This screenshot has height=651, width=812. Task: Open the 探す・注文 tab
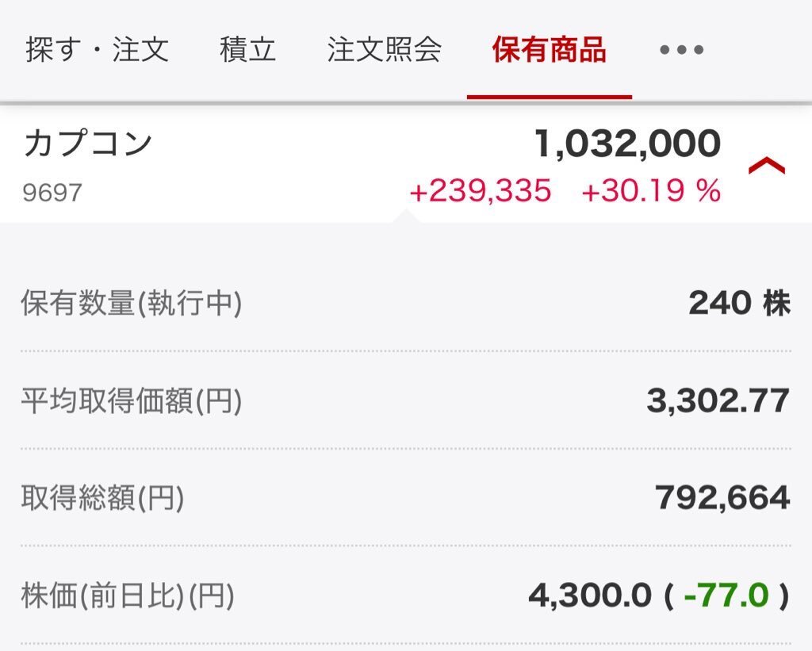click(98, 50)
